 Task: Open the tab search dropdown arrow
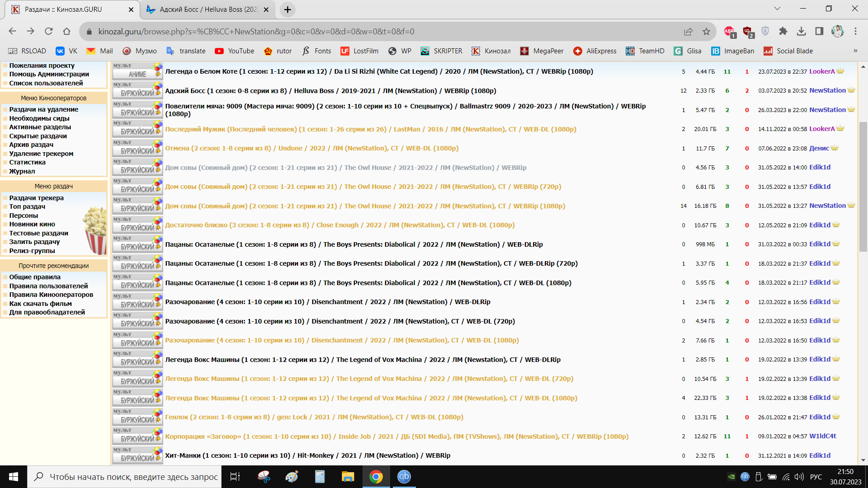coord(777,9)
